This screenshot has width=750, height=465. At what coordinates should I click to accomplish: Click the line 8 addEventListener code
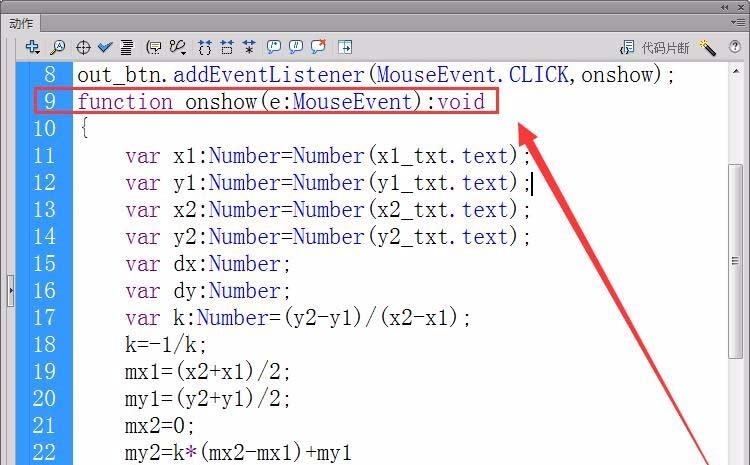(x=375, y=75)
